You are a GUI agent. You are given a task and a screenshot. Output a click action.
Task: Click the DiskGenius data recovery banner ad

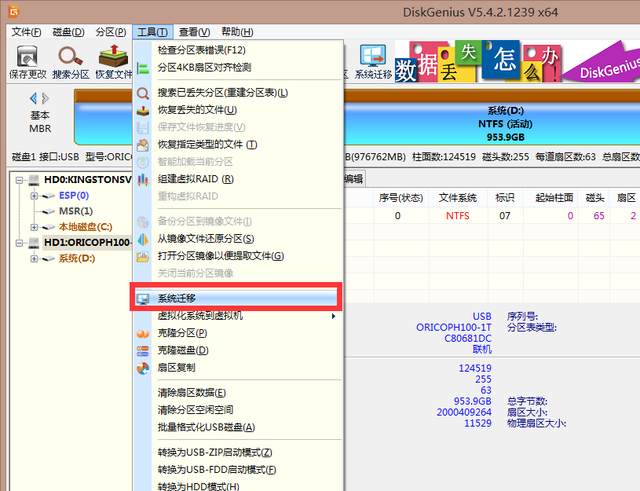(517, 61)
